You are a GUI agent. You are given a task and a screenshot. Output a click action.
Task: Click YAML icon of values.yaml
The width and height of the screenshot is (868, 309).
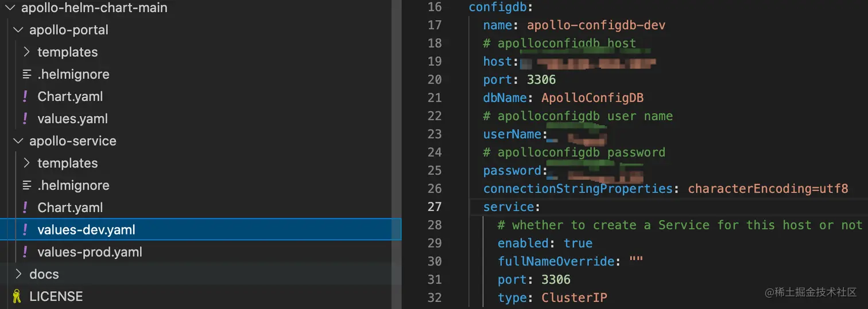click(25, 119)
